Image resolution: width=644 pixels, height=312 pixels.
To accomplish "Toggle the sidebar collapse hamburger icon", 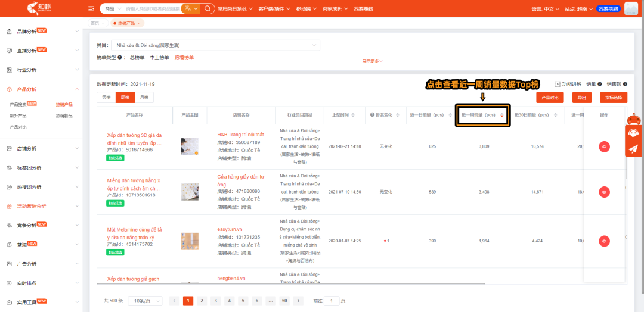I will point(91,9).
